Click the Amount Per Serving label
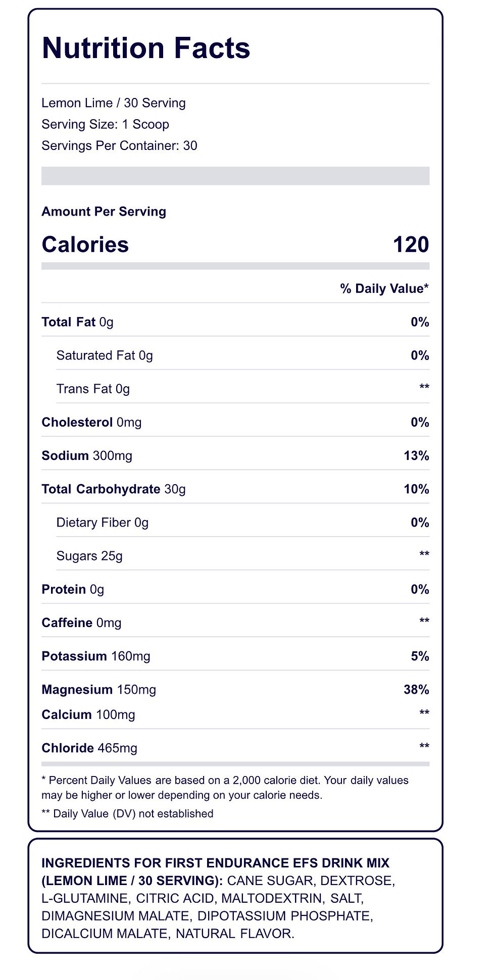This screenshot has height=980, width=495. coord(104,212)
